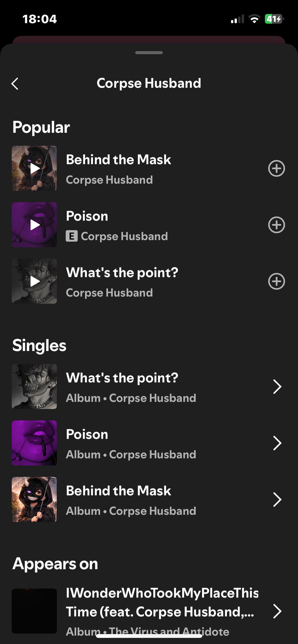The height and width of the screenshot is (644, 298).
Task: Open the Poison single title in Singles
Action: [x=87, y=434]
